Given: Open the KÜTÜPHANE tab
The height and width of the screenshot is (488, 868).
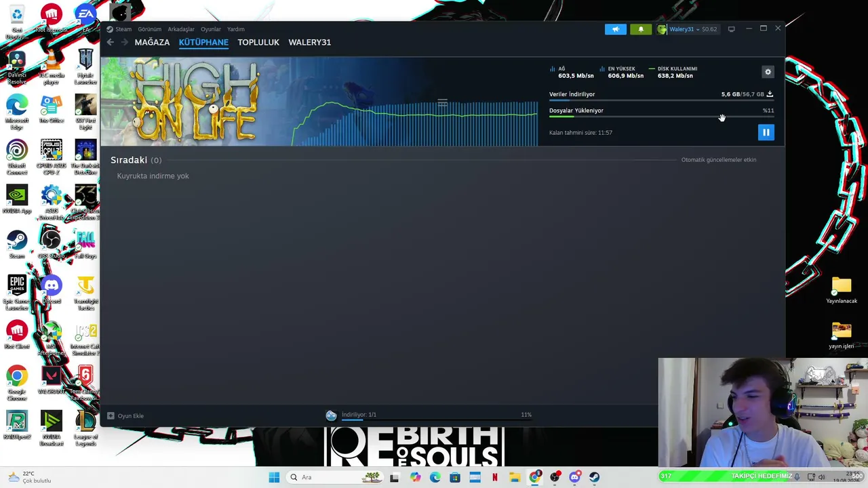Looking at the screenshot, I should coord(203,42).
